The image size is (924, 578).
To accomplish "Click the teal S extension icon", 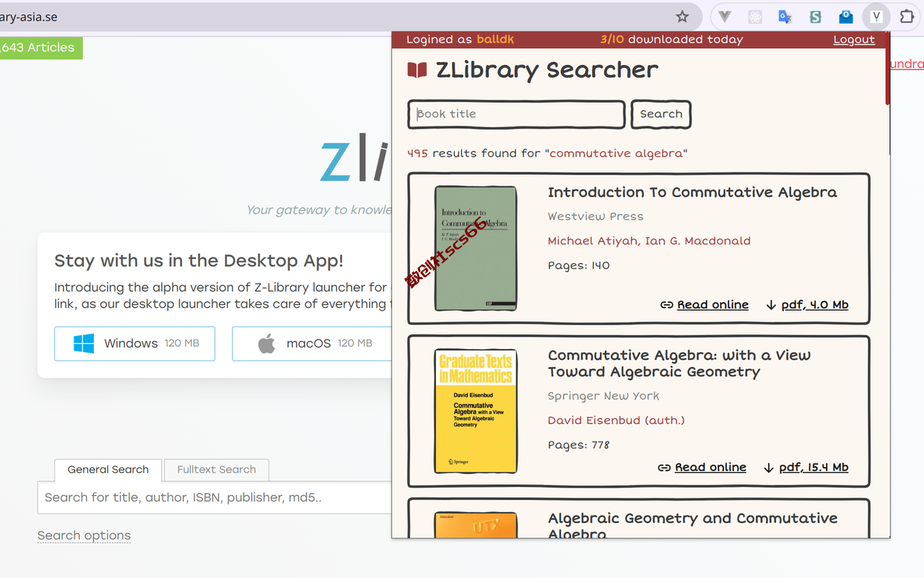I will point(816,17).
